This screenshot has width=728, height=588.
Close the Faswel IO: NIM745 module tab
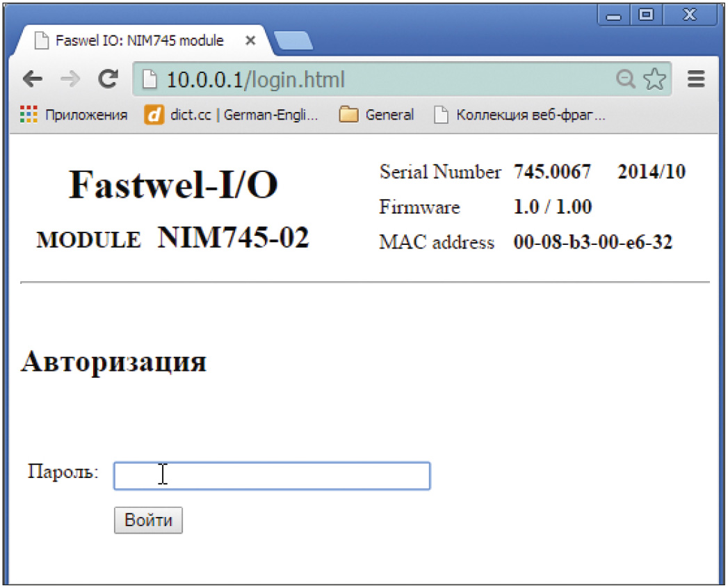[250, 41]
